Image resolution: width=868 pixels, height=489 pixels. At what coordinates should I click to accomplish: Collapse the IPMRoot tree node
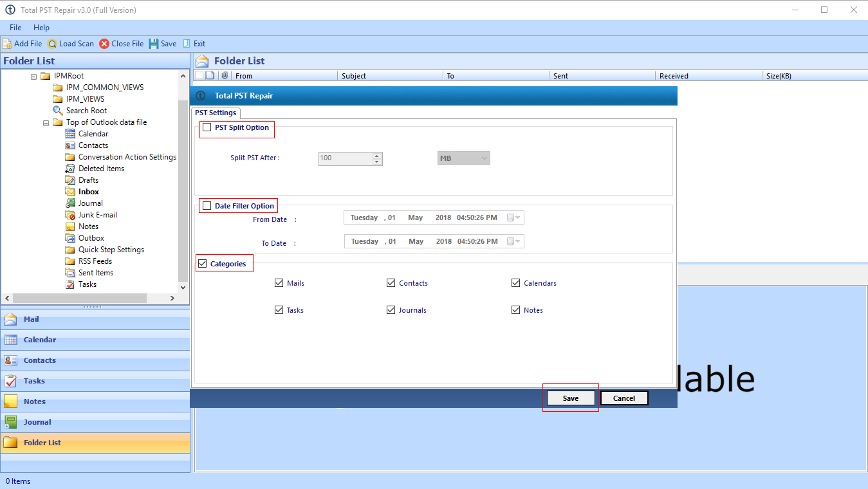tap(33, 76)
